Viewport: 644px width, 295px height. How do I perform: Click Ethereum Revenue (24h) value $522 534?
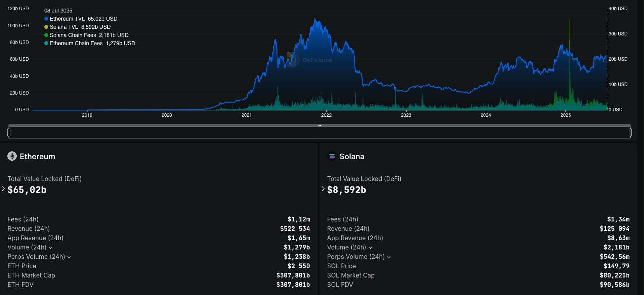click(295, 229)
